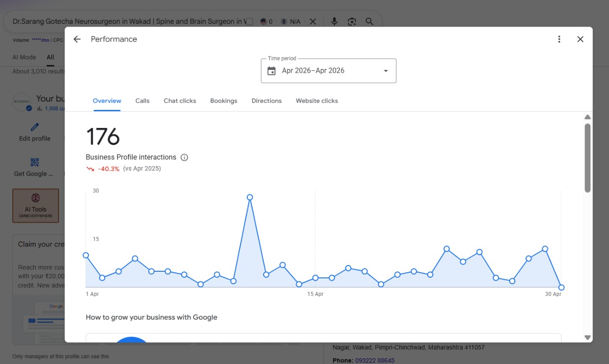The image size is (609, 364).
Task: Go back using the Performance arrow
Action: (77, 39)
